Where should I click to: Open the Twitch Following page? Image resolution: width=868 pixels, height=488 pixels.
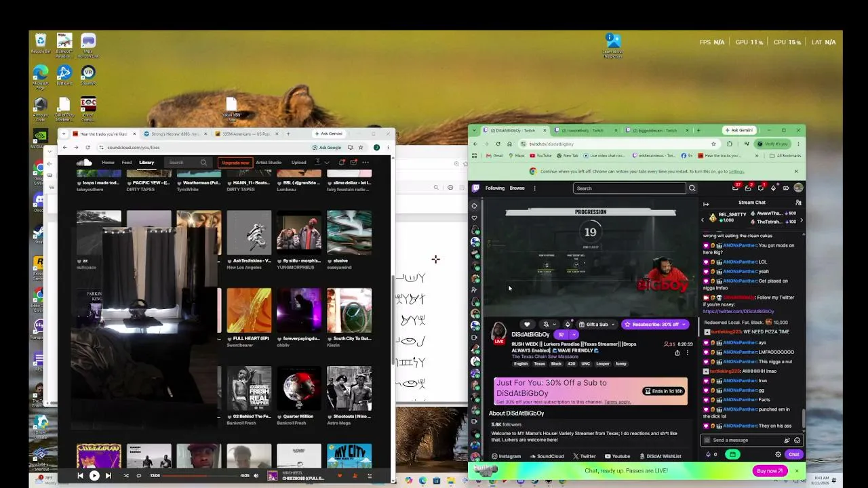(x=495, y=188)
